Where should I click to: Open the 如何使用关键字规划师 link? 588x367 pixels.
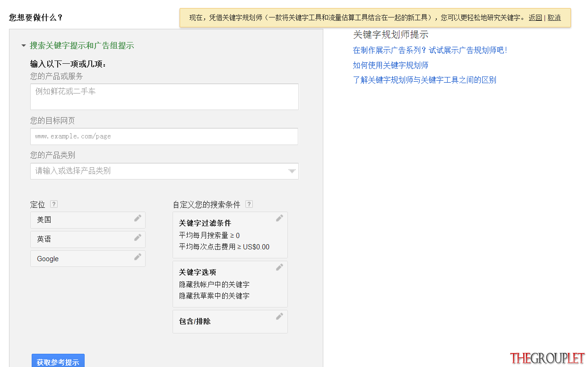pos(390,65)
